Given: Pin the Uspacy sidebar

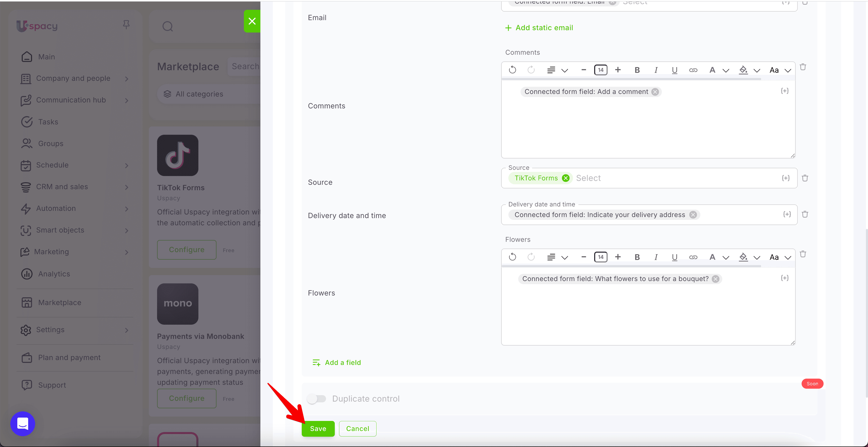Looking at the screenshot, I should (126, 25).
